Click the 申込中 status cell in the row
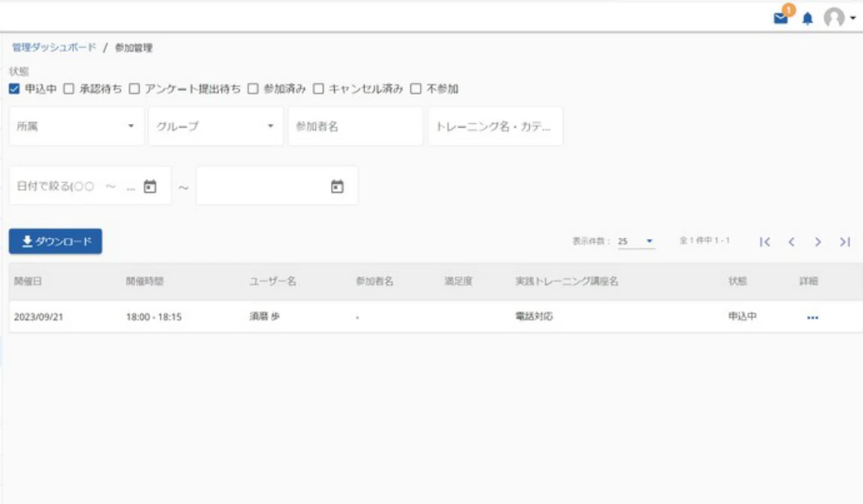The height and width of the screenshot is (504, 863). [x=743, y=317]
